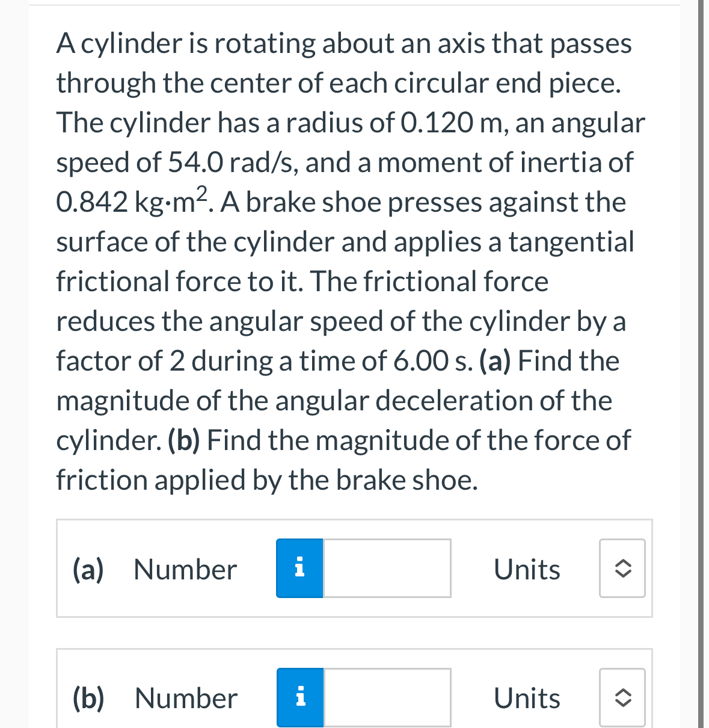Click inside the part (a) Number answer box
Screen dimensions: 709x728
tap(387, 568)
